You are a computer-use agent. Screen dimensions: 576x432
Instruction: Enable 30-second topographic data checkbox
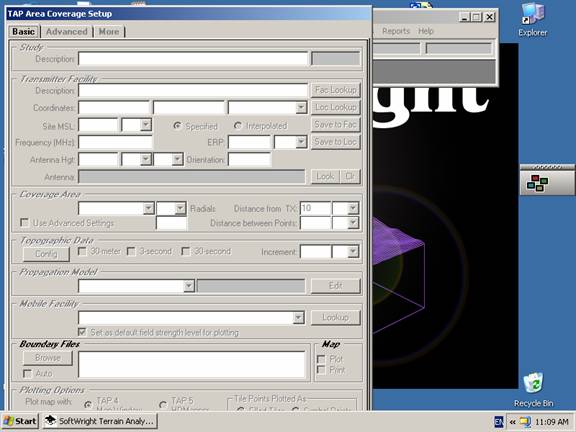[x=186, y=252]
